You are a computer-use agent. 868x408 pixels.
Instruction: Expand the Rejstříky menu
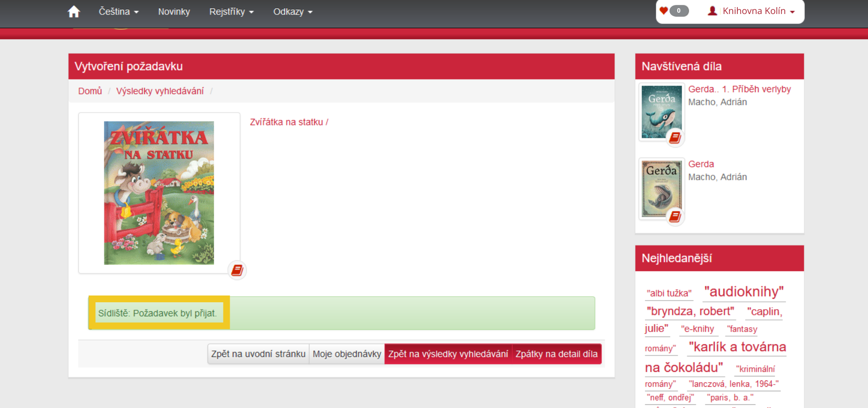pos(231,12)
